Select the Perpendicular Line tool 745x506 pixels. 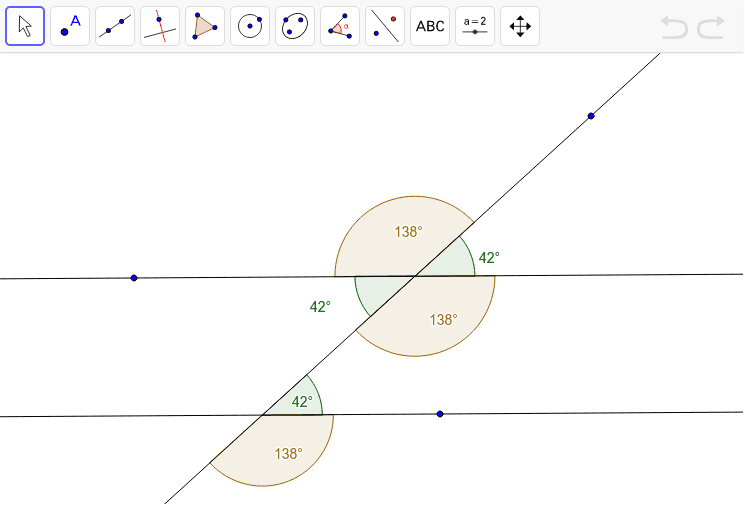160,26
